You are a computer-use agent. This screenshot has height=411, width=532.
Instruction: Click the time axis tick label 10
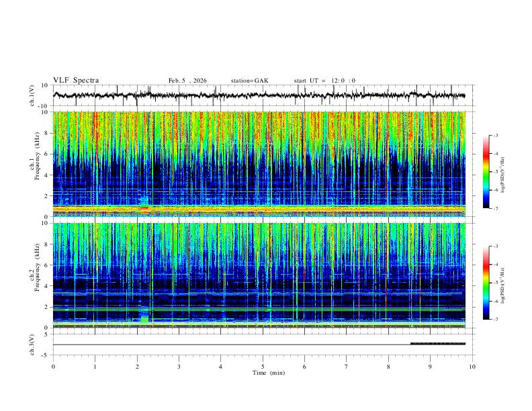(472, 367)
